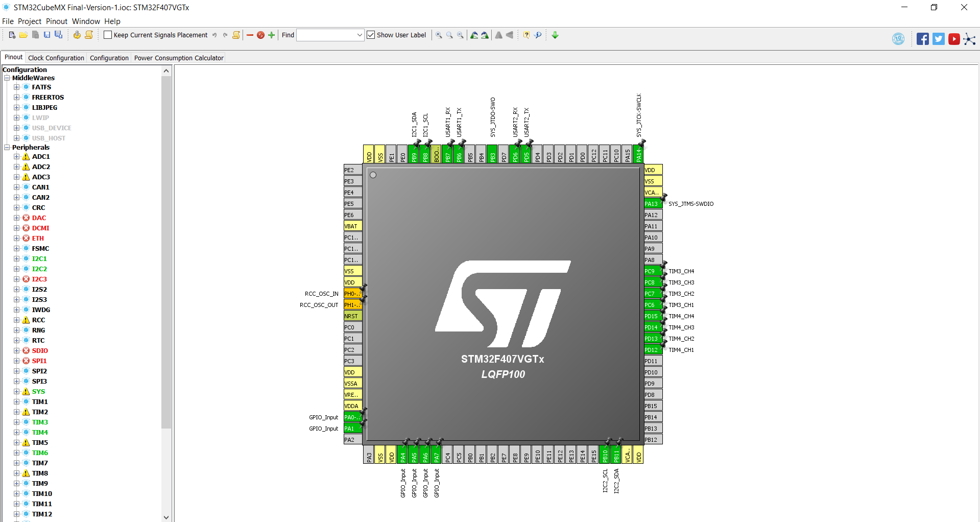Click the green plus icon in toolbar
The image size is (980, 522).
pos(271,35)
